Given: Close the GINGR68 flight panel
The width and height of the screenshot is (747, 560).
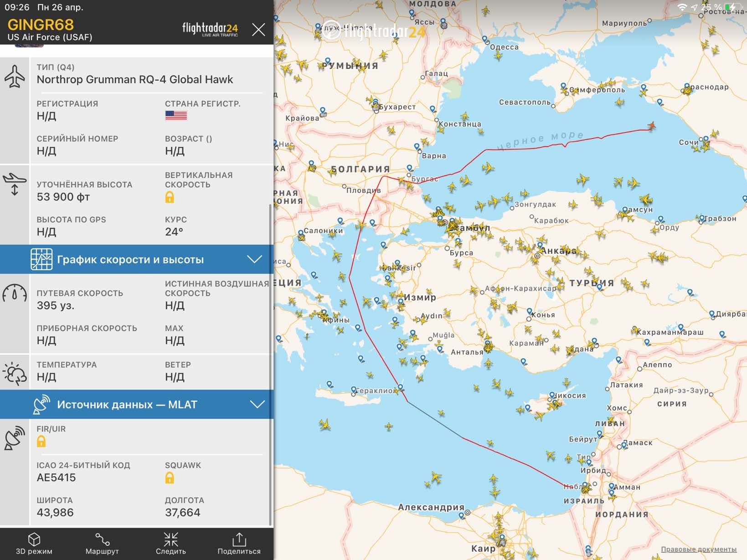Looking at the screenshot, I should pyautogui.click(x=258, y=30).
